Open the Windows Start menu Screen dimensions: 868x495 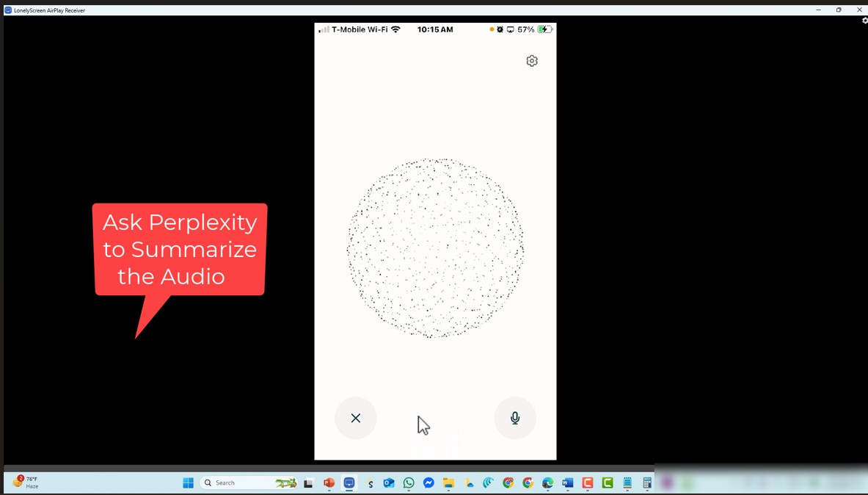pyautogui.click(x=189, y=483)
